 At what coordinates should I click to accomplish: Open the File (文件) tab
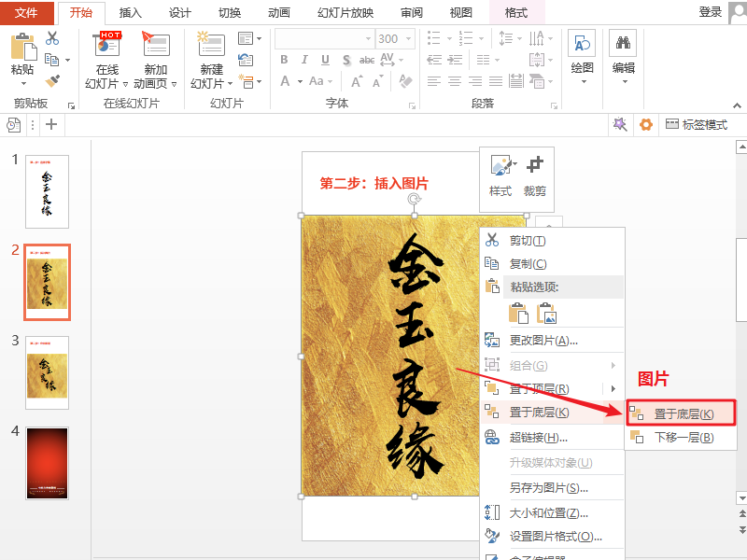coord(26,12)
